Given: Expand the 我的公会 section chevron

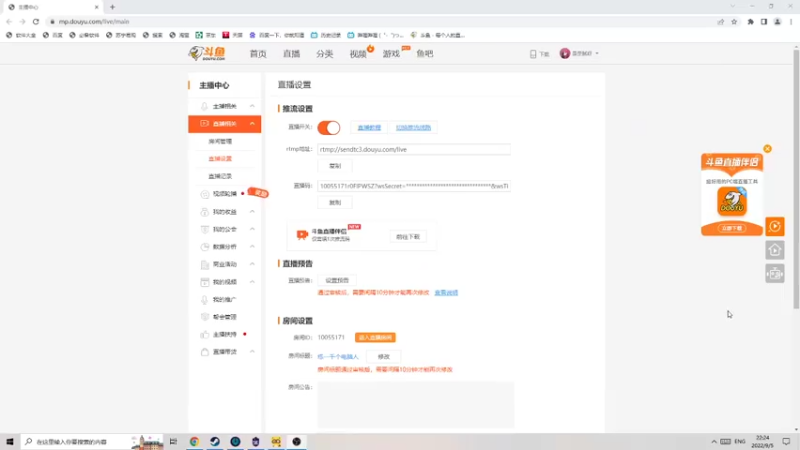Looking at the screenshot, I should [252, 229].
